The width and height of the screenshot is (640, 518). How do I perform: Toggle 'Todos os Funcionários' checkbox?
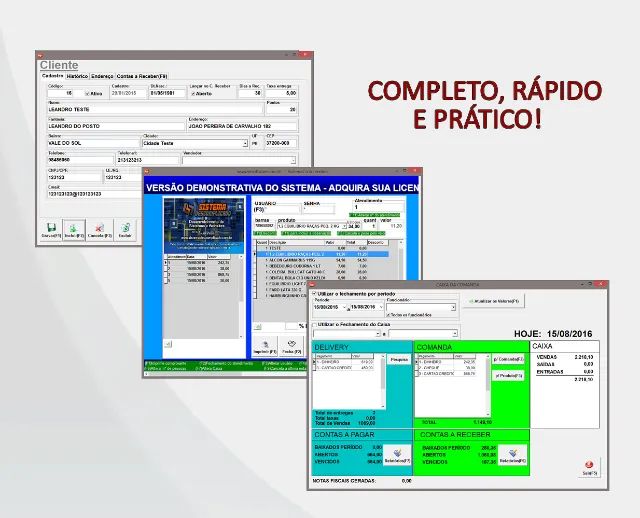point(388,315)
